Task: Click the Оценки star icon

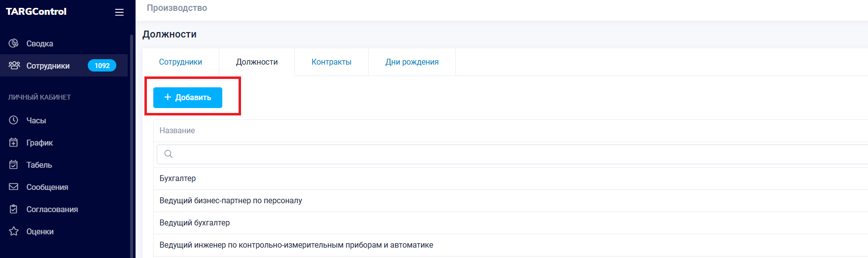Action: click(14, 231)
